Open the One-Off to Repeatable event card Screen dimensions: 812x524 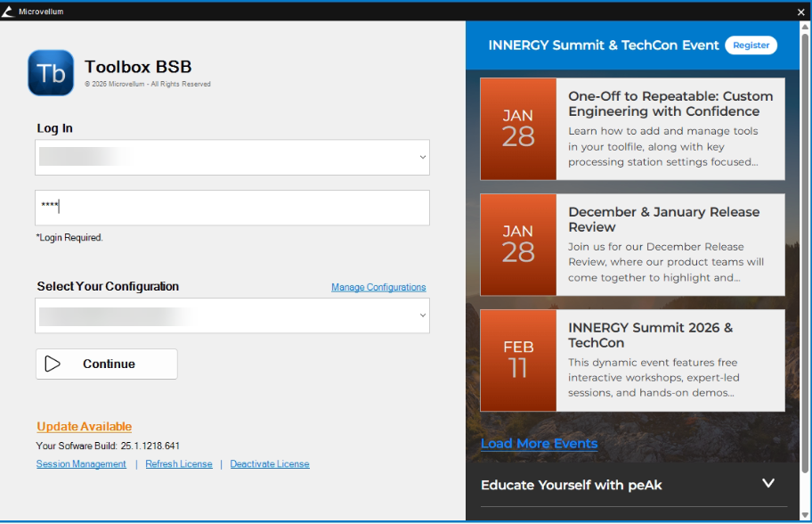tap(632, 129)
